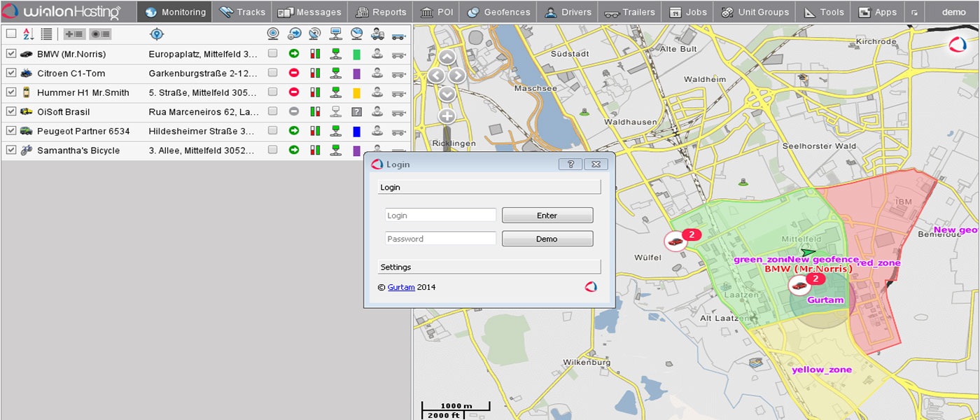Open the Trailers tab

(629, 12)
